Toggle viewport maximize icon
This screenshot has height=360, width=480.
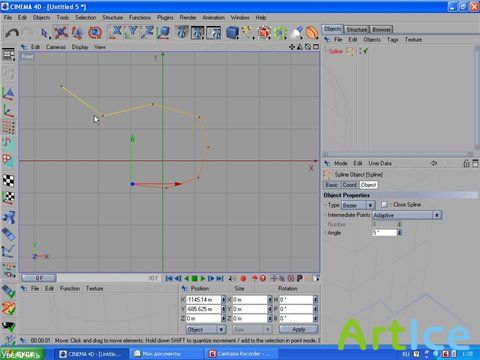coord(316,47)
